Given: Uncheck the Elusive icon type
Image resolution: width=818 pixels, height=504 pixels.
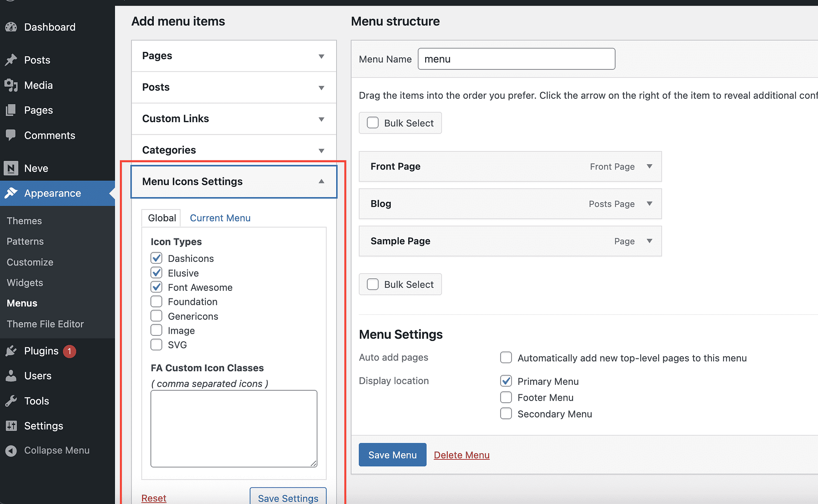Looking at the screenshot, I should pyautogui.click(x=156, y=272).
